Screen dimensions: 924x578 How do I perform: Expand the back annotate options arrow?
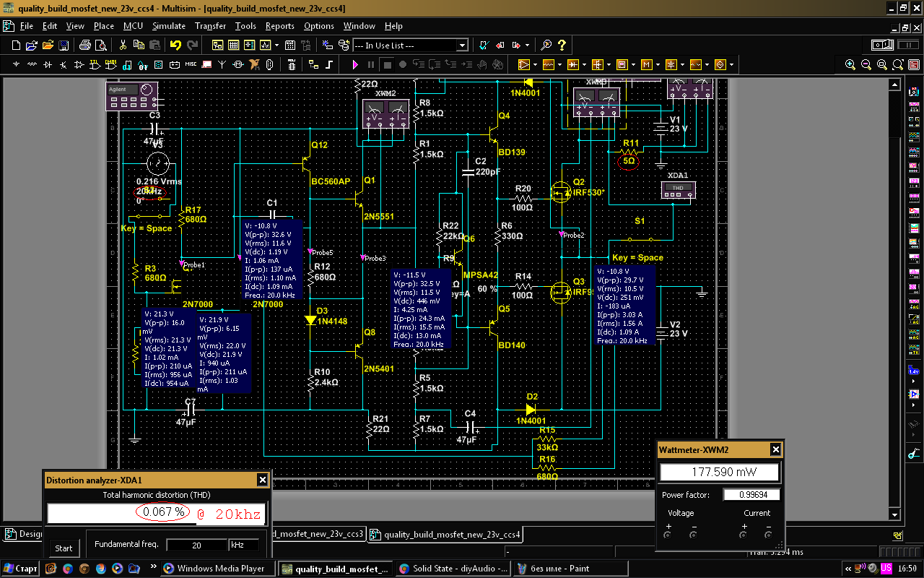coord(526,45)
